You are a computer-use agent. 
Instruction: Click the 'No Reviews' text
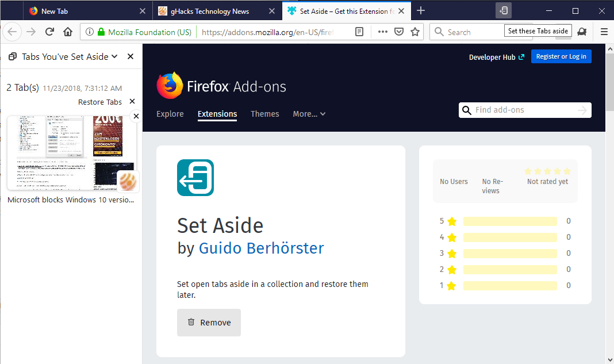coord(492,186)
